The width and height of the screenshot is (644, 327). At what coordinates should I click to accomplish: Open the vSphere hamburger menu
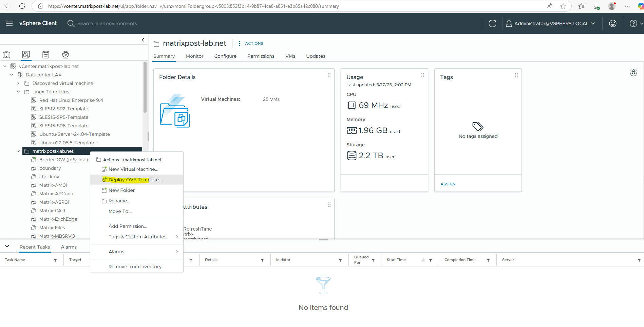point(9,23)
